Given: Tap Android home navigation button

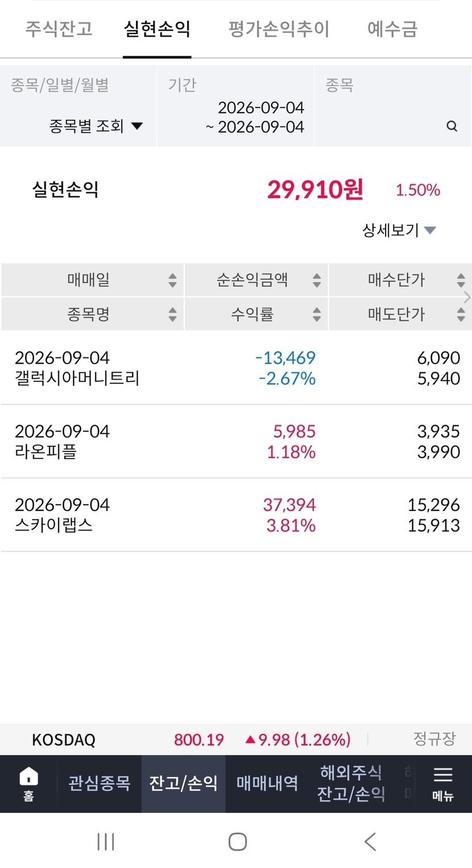Looking at the screenshot, I should (x=237, y=841).
